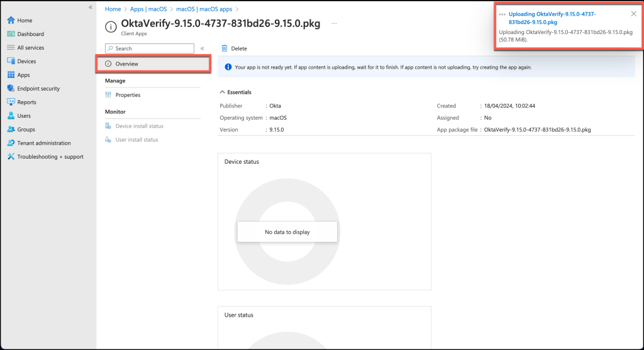Open Endpoint security shield icon
Screen dimensions: 644x350
point(11,89)
